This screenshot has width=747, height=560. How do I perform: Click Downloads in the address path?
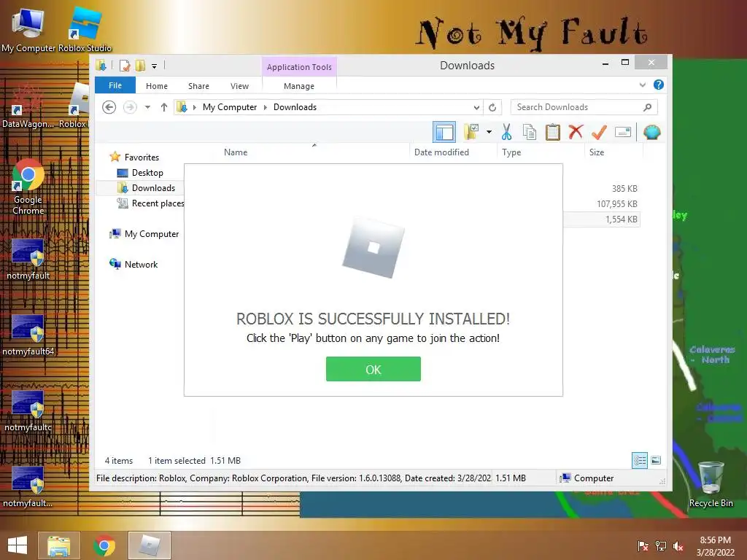click(x=295, y=107)
